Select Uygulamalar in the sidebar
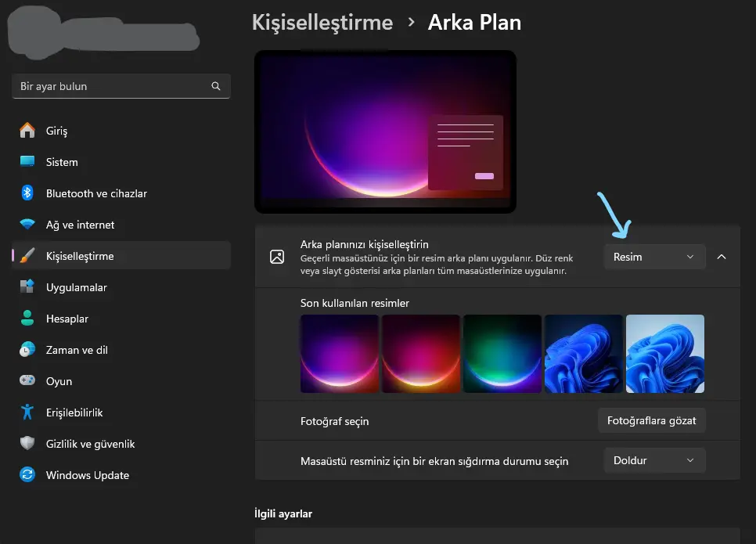This screenshot has width=756, height=544. pos(121,287)
